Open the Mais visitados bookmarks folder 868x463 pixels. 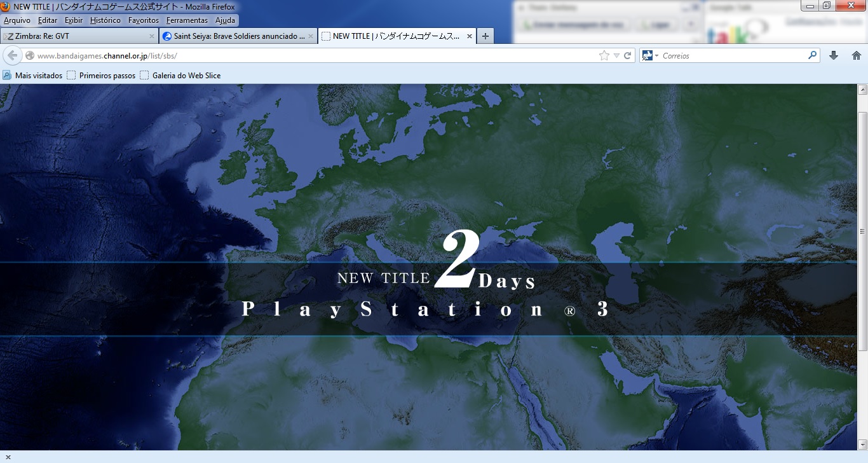pyautogui.click(x=32, y=76)
